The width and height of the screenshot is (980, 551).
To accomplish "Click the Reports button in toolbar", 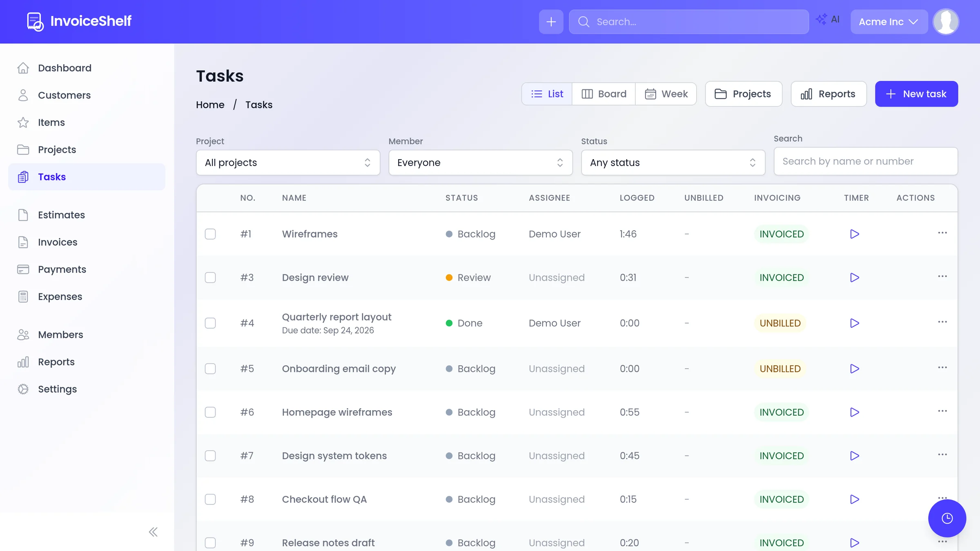I will (829, 94).
